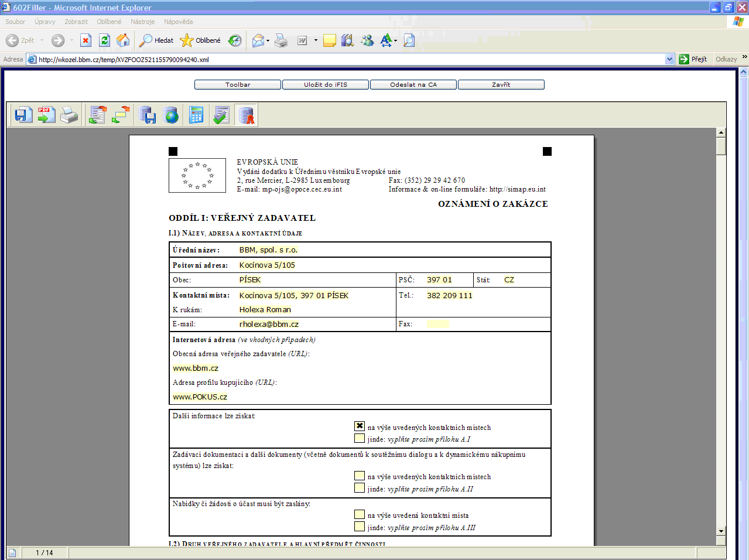This screenshot has width=749, height=560.
Task: Refresh the page in Internet Explorer
Action: point(104,40)
